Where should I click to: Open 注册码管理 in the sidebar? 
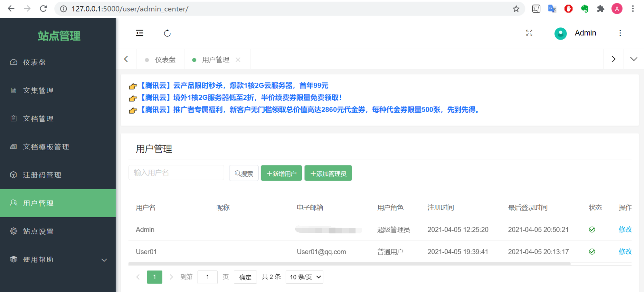coord(58,175)
